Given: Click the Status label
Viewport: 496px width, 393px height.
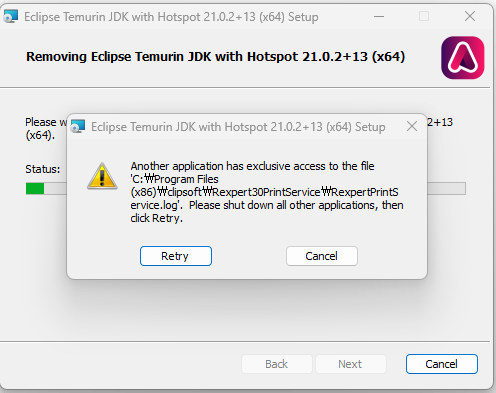Looking at the screenshot, I should pos(43,169).
